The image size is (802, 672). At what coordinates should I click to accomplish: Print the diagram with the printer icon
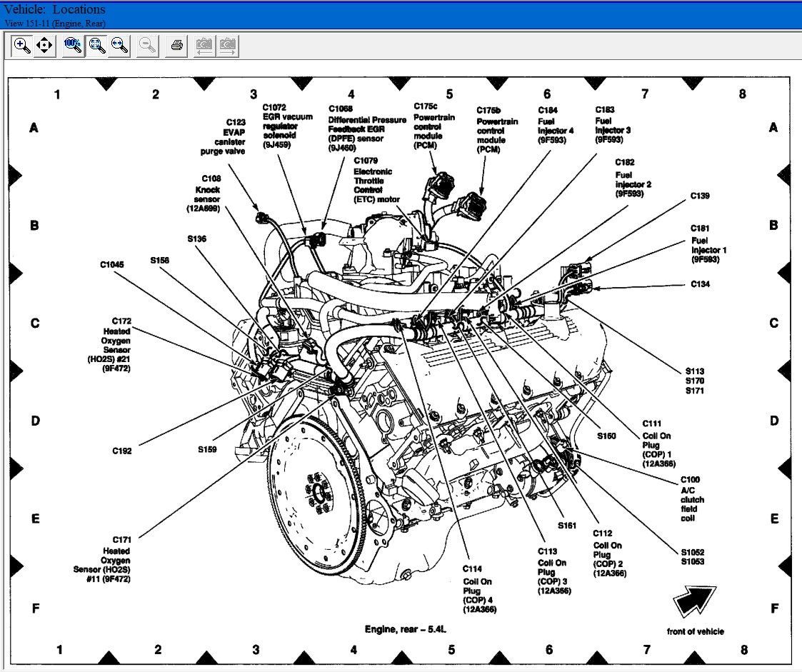coord(177,46)
